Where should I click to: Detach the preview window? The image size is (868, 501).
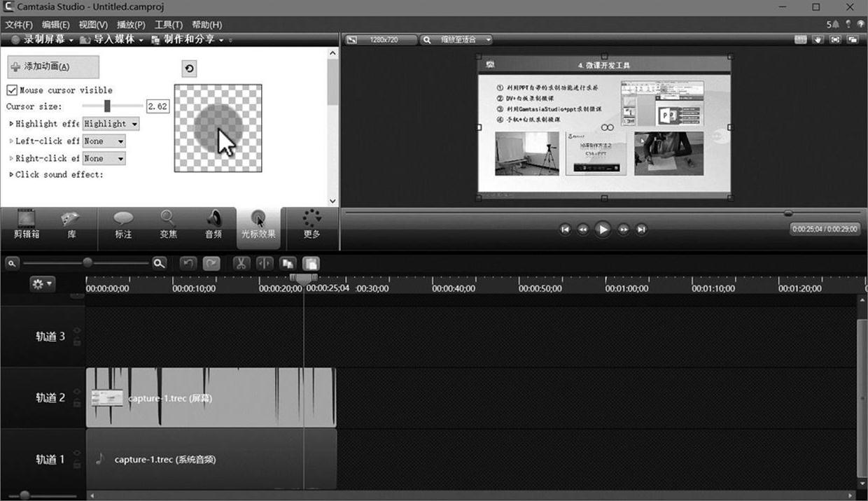tap(852, 40)
